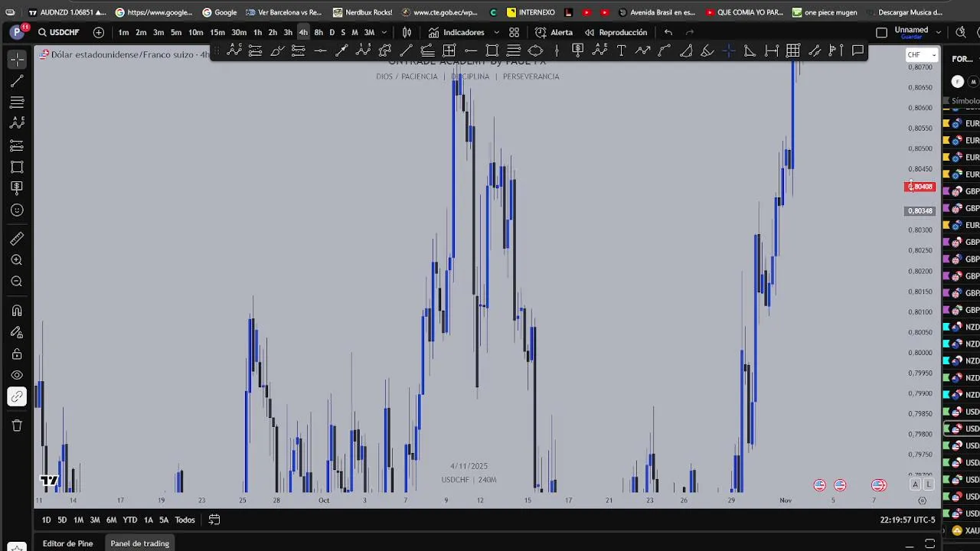The image size is (980, 551).
Task: Select the ellipse shape in floating toolbar
Action: click(535, 51)
